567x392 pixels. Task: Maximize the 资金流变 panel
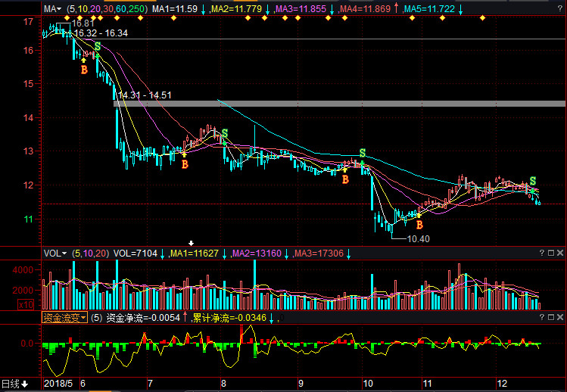point(551,317)
